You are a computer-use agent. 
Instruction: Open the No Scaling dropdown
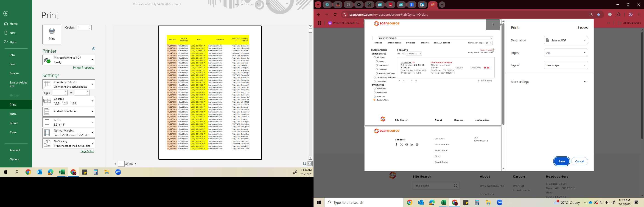pyautogui.click(x=69, y=144)
